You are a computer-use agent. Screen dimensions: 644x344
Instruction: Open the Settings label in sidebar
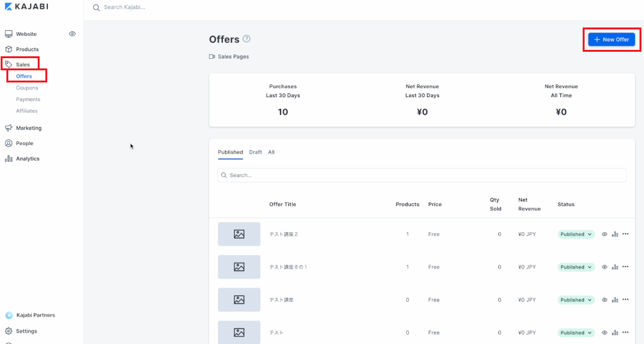point(27,331)
